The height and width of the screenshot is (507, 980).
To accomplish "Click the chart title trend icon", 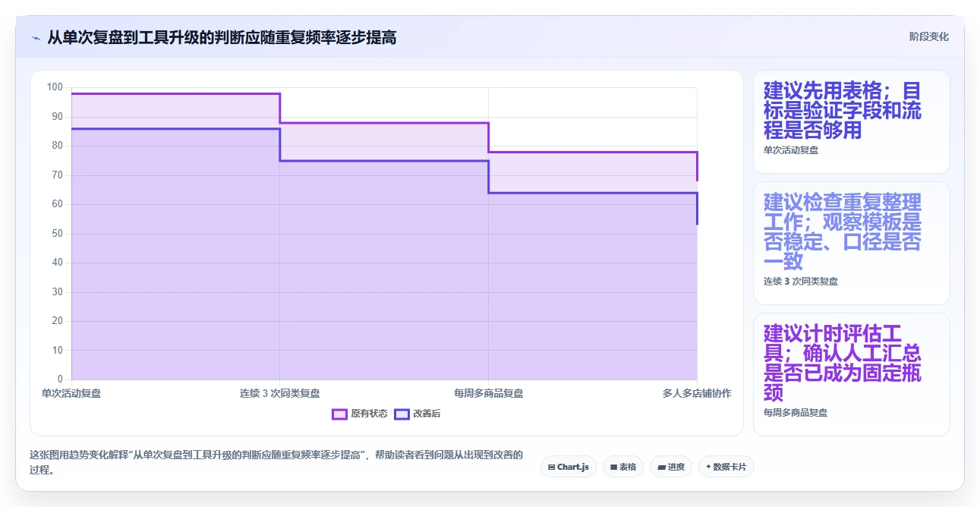I will click(36, 38).
